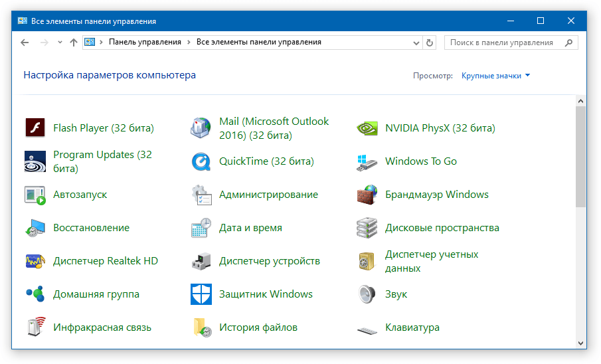
Task: Open the История файлов link
Action: point(258,327)
